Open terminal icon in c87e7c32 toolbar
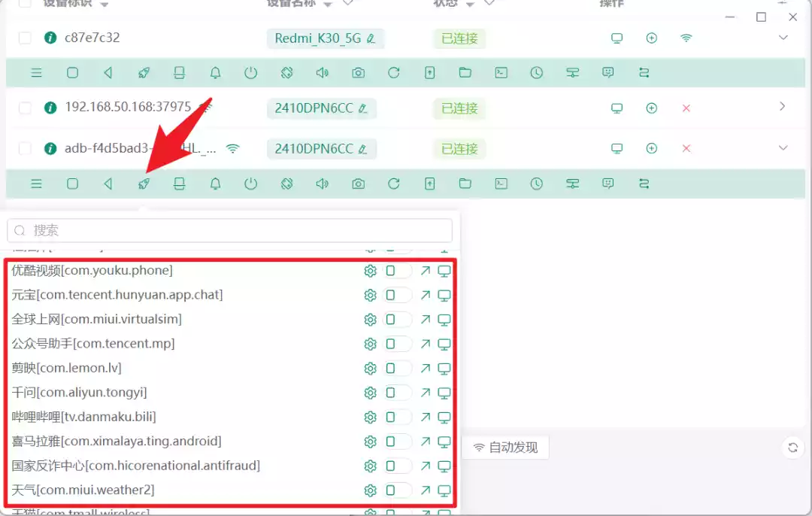The width and height of the screenshot is (812, 516). point(501,72)
